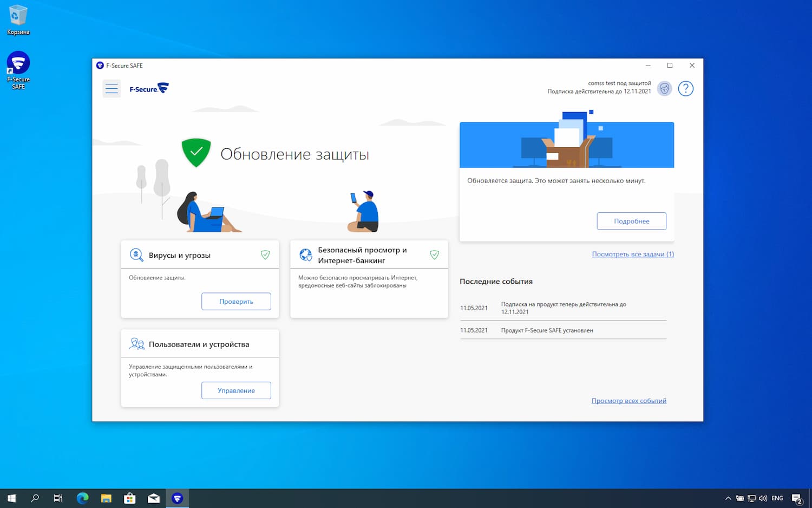The image size is (812, 508).
Task: Open the user account avatar icon
Action: (664, 88)
